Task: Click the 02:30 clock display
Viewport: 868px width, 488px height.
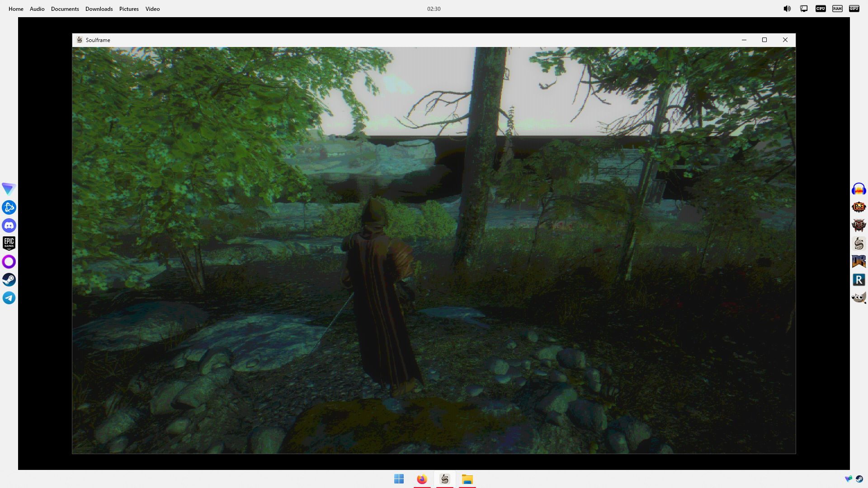Action: (x=434, y=9)
